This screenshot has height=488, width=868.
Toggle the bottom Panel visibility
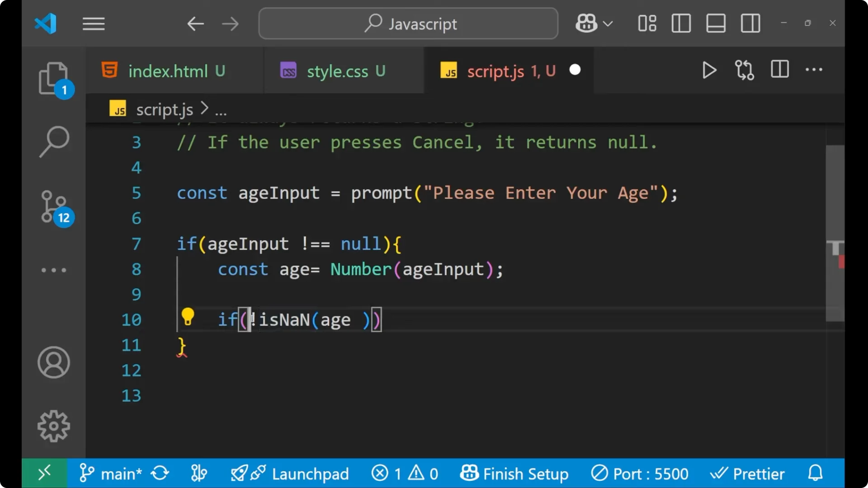(x=716, y=23)
